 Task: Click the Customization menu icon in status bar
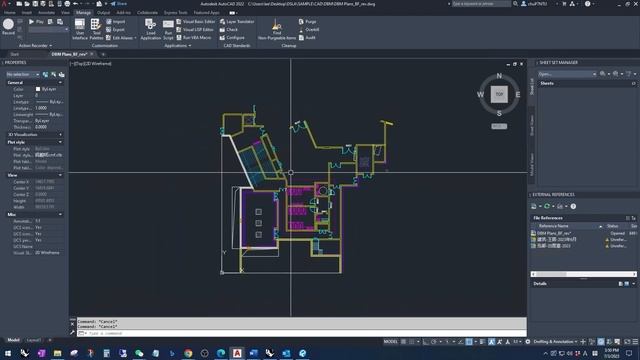coord(635,342)
